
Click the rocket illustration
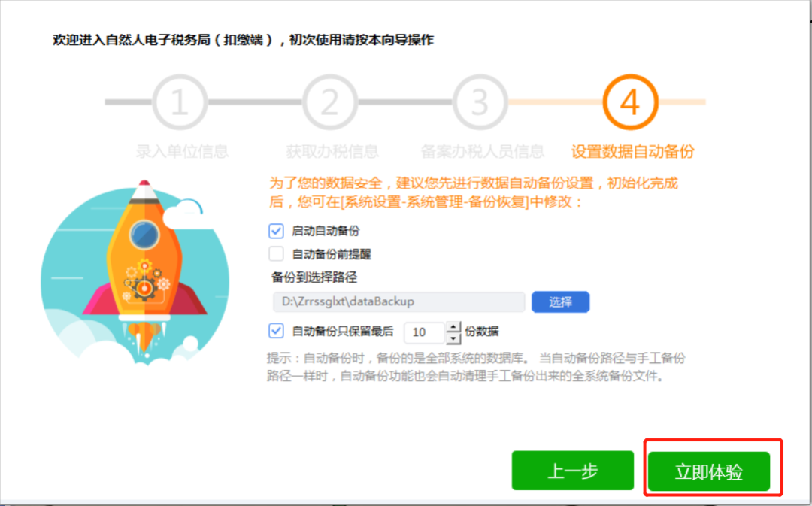[135, 272]
